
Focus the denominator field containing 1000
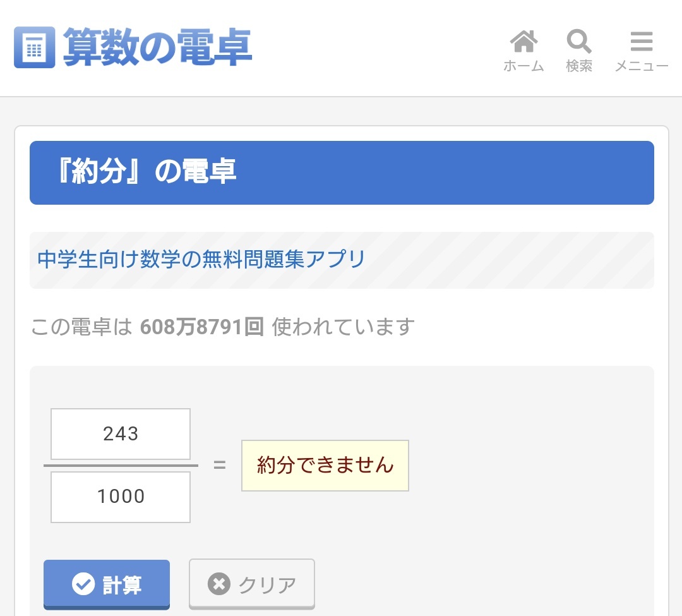click(x=121, y=497)
